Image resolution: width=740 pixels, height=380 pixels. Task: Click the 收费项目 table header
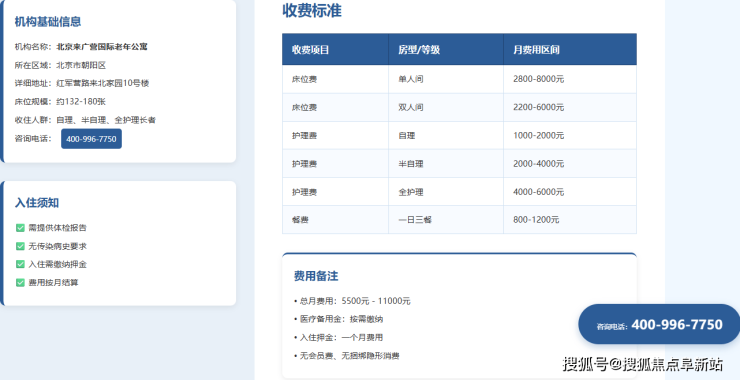[x=335, y=50]
